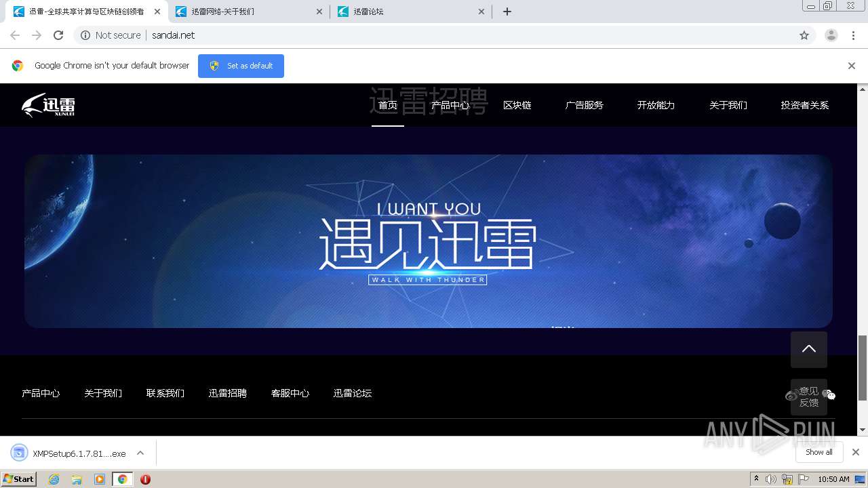Reload the page with refresh icon
This screenshot has width=868, height=488.
click(x=58, y=35)
